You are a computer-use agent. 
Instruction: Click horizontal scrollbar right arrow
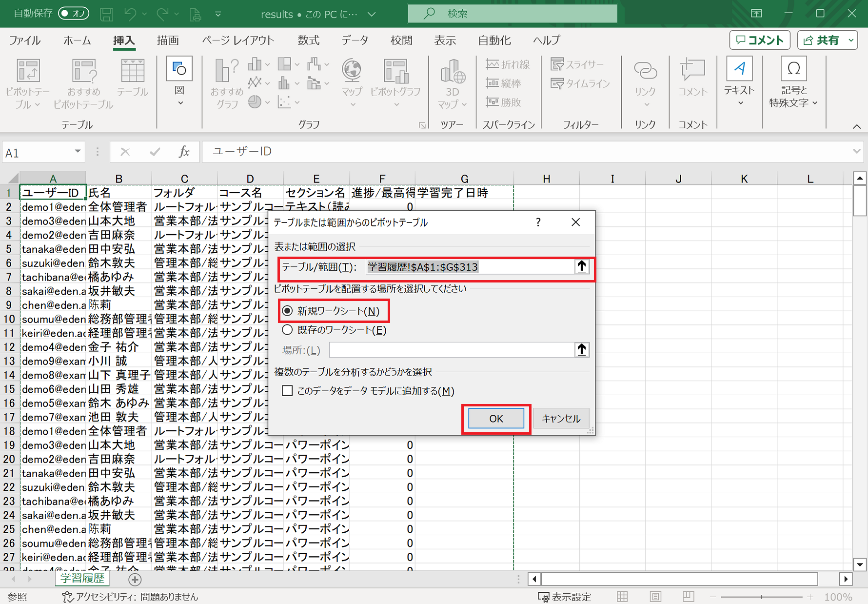coord(846,579)
